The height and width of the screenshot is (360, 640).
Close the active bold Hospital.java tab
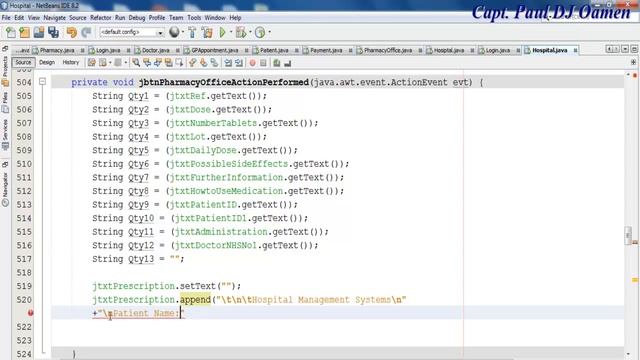pyautogui.click(x=575, y=51)
